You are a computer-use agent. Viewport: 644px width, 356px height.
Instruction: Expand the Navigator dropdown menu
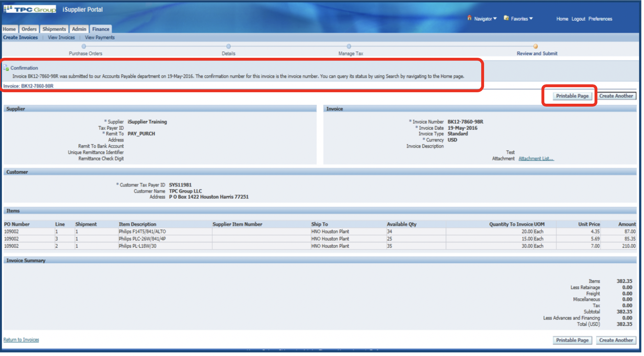[486, 19]
